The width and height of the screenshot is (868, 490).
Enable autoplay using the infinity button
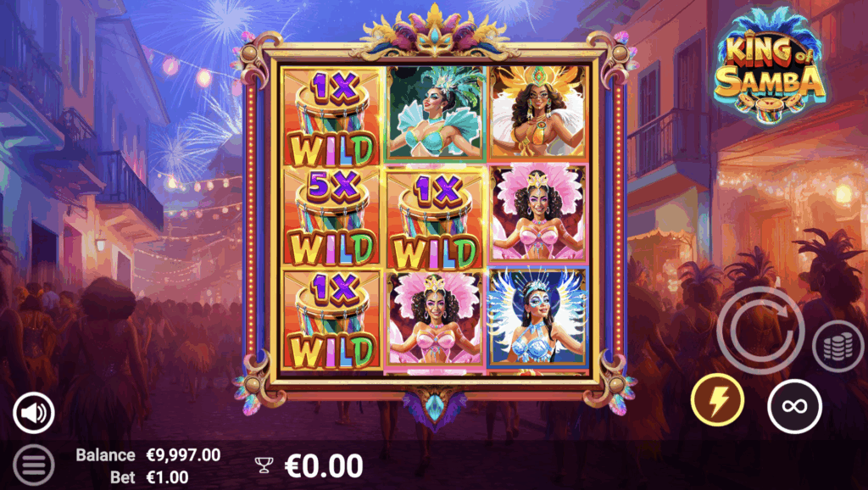point(794,406)
